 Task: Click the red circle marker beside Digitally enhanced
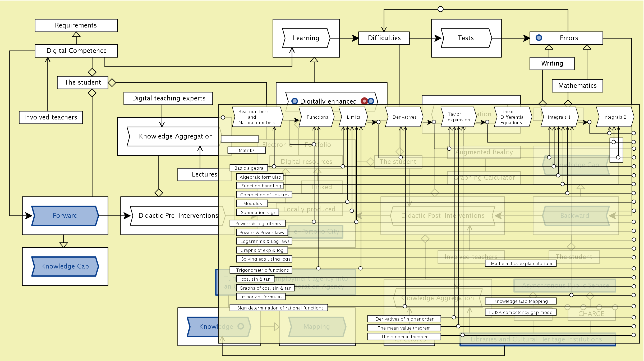365,101
